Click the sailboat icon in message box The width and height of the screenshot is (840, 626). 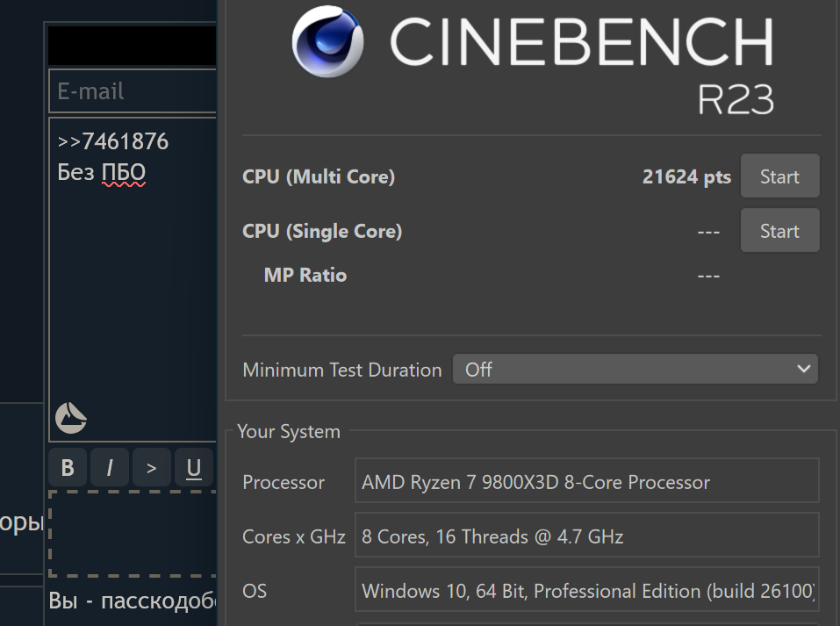click(71, 418)
